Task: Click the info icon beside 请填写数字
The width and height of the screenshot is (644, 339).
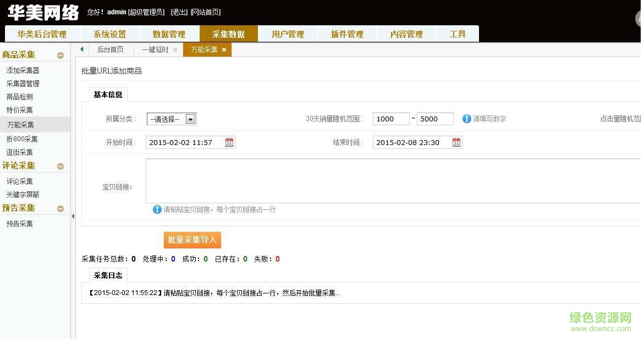Action: [467, 119]
